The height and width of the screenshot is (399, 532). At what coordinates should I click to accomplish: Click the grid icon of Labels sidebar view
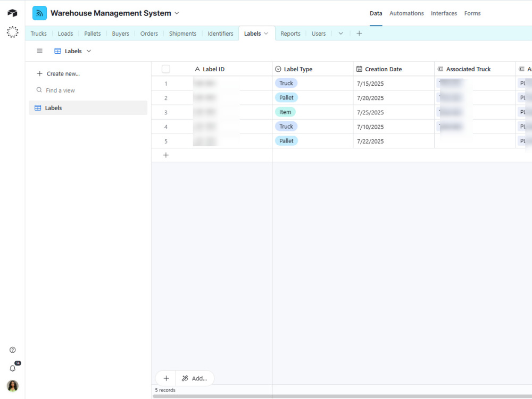pyautogui.click(x=38, y=108)
